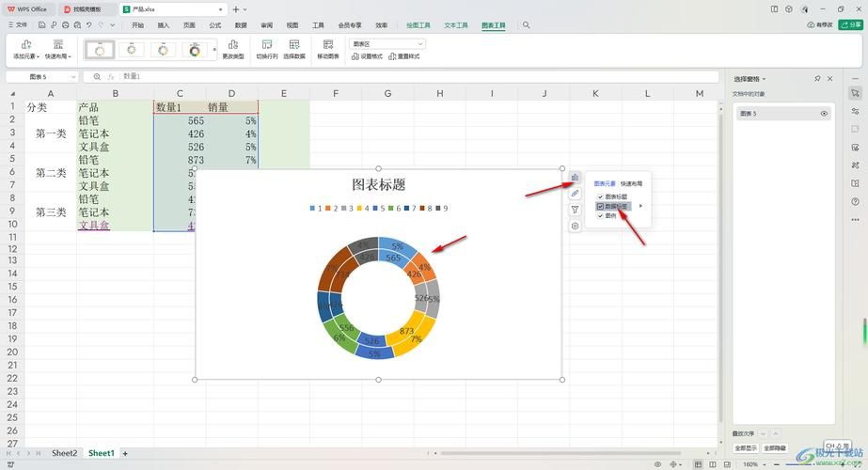This screenshot has height=470, width=868.
Task: Click the help question mark in right sidebar
Action: [855, 201]
